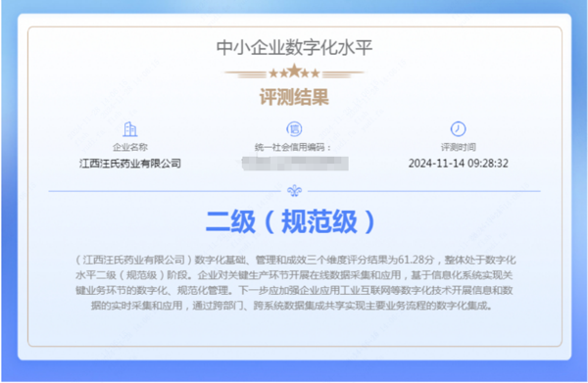Viewport: 588px width, 383px height.
Task: Click the description line starting 键业务环节的数字化
Action: point(294,291)
